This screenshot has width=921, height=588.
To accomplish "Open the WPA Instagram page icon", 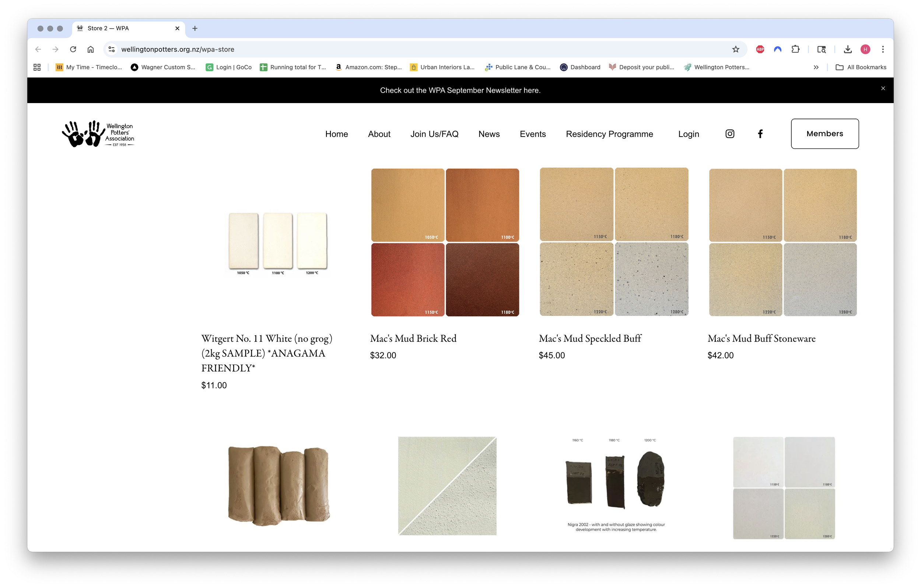I will (x=729, y=134).
